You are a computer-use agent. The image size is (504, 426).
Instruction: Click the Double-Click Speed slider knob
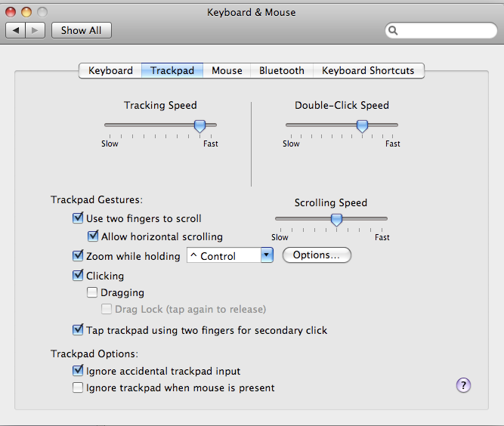pos(362,126)
